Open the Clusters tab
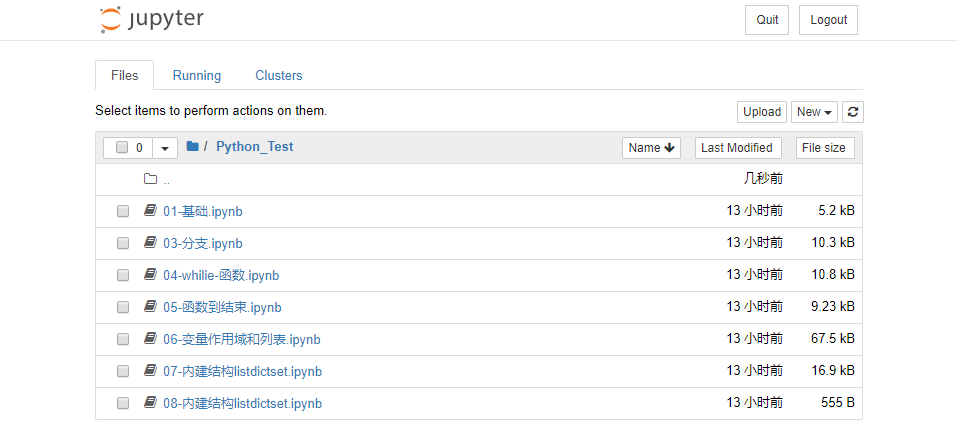The height and width of the screenshot is (439, 958). [279, 76]
